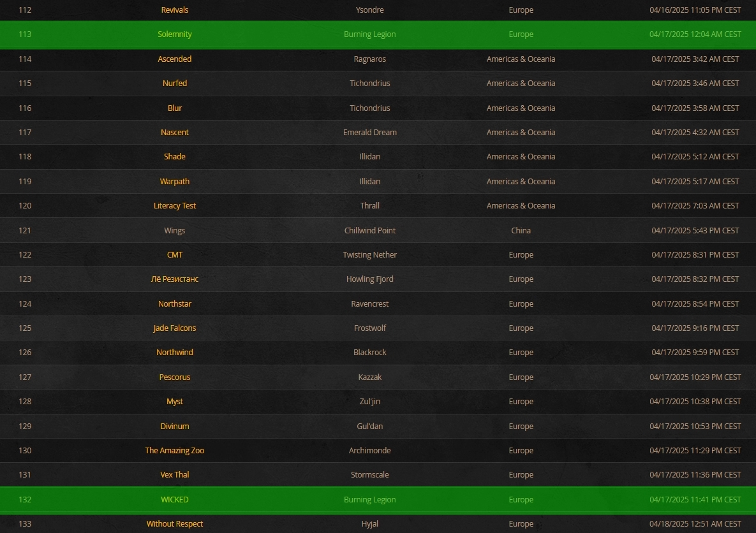This screenshot has width=756, height=533.
Task: Click rank number 121
Action: pos(25,231)
